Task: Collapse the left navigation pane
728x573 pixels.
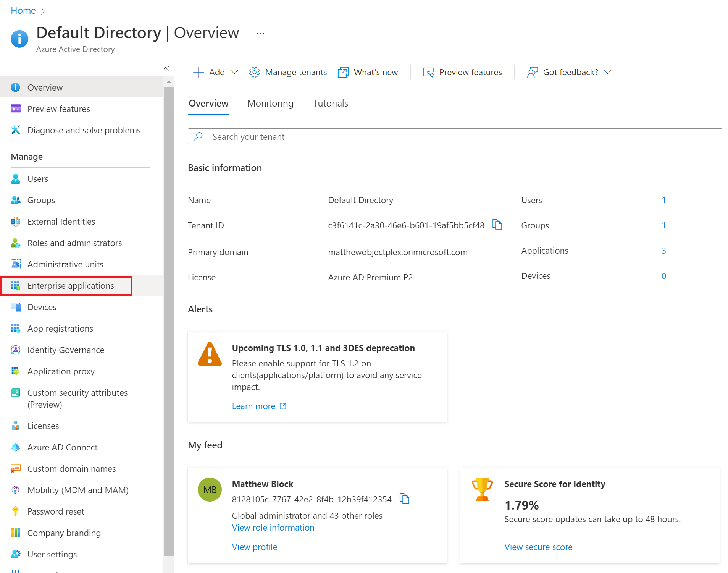Action: pos(166,69)
